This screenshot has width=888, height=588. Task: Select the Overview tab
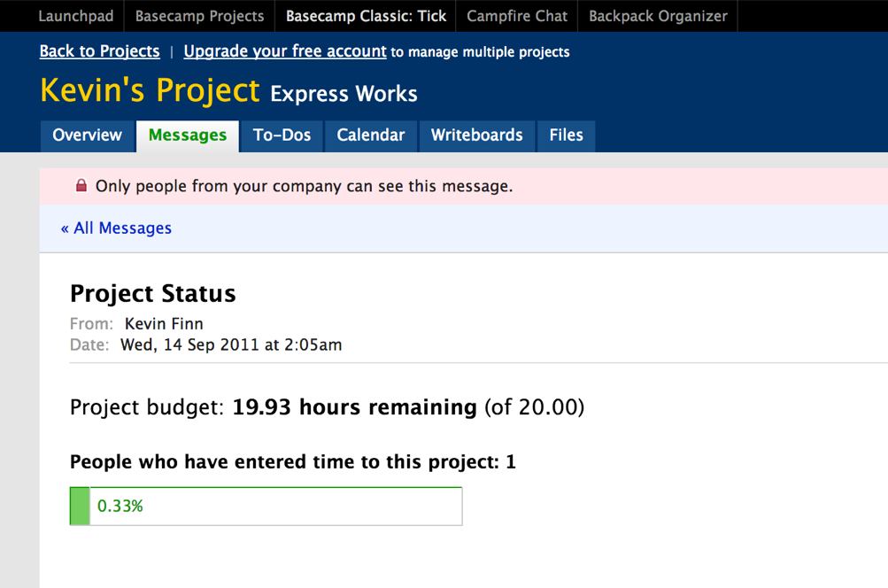click(87, 135)
